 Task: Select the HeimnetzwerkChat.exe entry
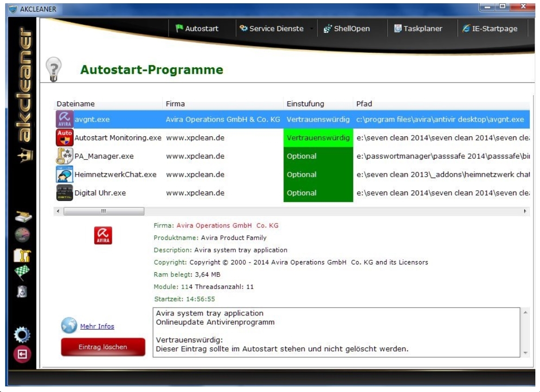(x=116, y=174)
